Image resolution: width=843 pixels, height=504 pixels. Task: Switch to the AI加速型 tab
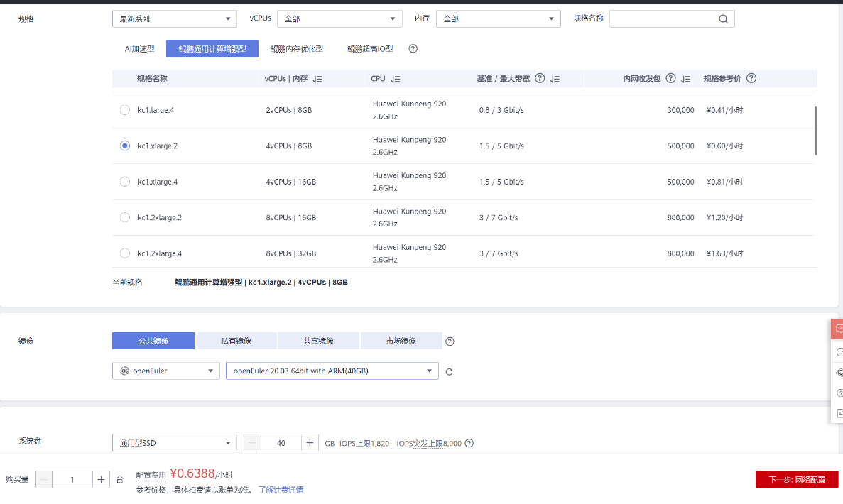[139, 49]
